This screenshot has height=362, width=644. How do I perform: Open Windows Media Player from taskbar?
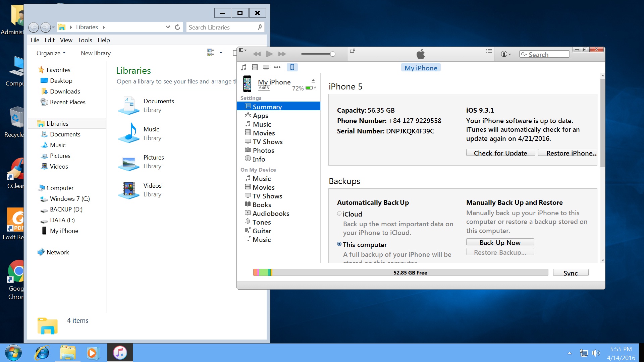[x=93, y=353]
